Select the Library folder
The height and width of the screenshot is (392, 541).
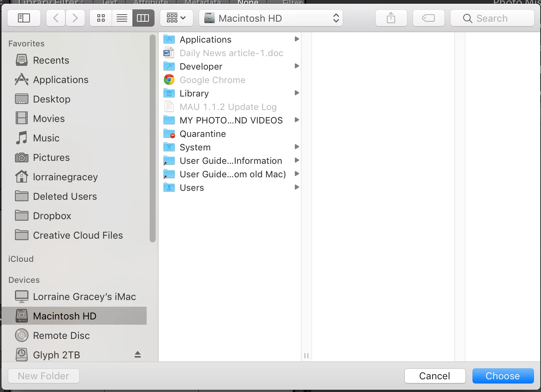pos(230,93)
